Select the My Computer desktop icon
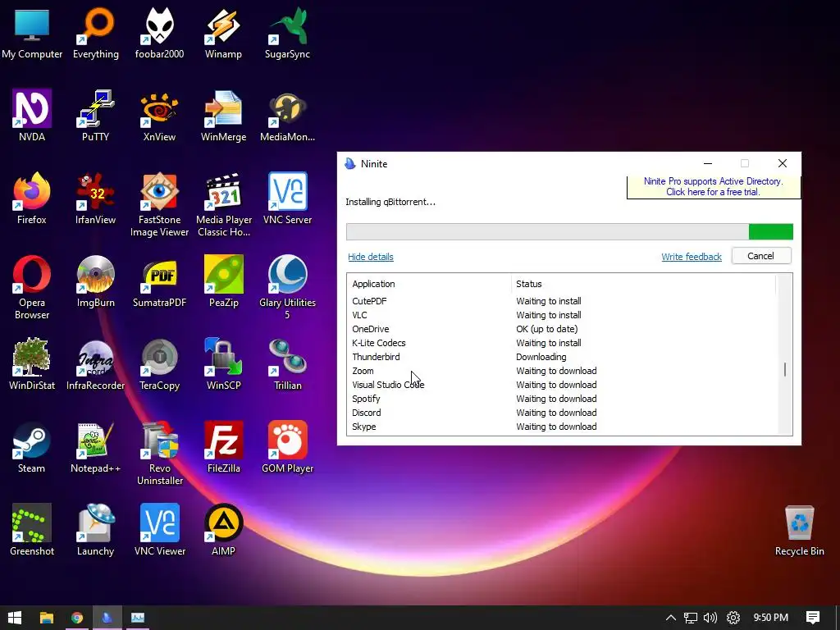The image size is (840, 630). [x=32, y=33]
